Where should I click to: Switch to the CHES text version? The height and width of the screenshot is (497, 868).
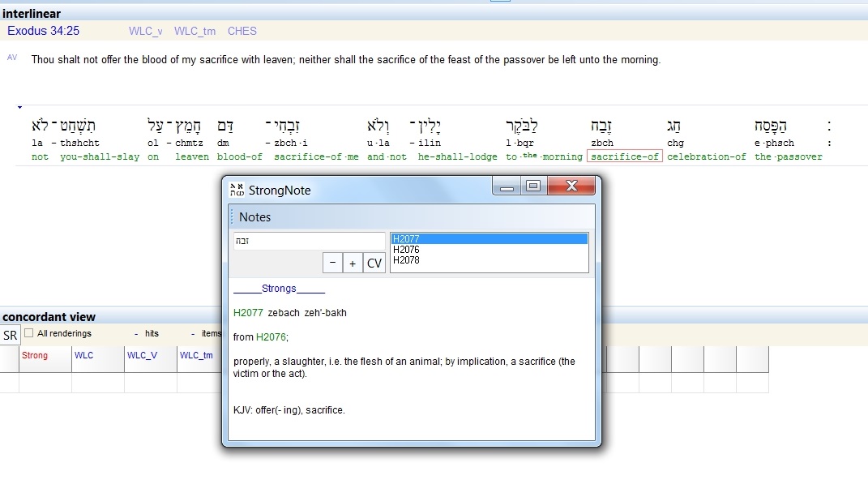click(242, 31)
